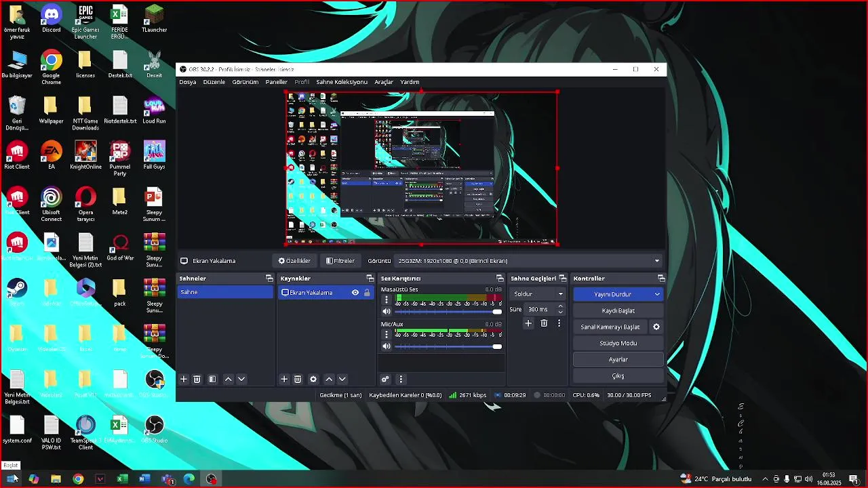Select Sahne in the scenes list
Image resolution: width=868 pixels, height=488 pixels.
(225, 292)
